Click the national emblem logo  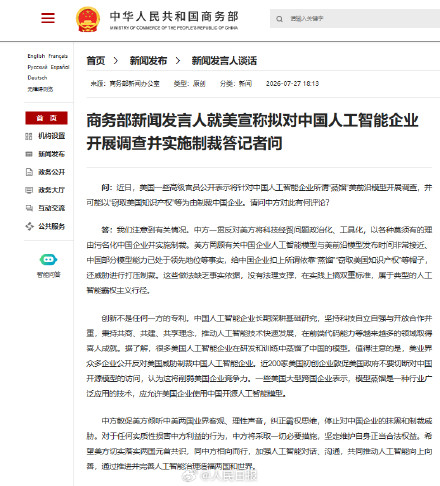pyautogui.click(x=88, y=19)
